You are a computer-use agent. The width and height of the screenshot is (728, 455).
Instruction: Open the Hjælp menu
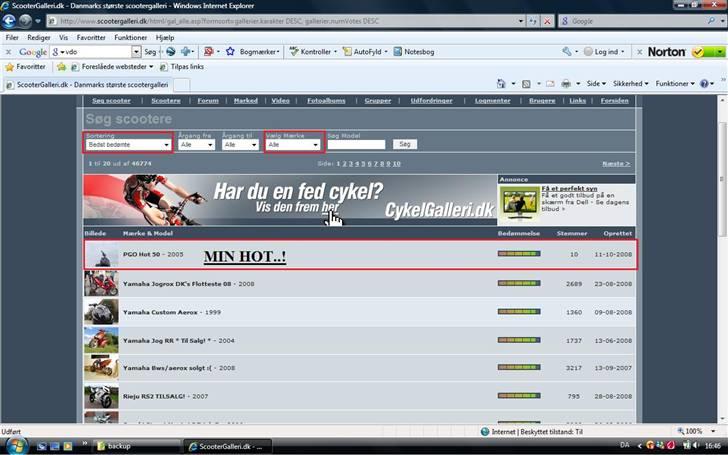[165, 38]
